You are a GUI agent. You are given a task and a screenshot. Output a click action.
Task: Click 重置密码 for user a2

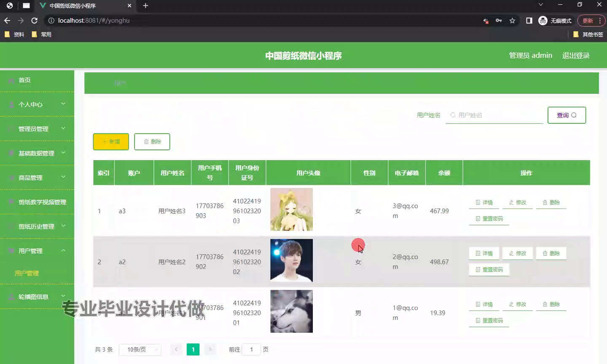[x=489, y=270]
